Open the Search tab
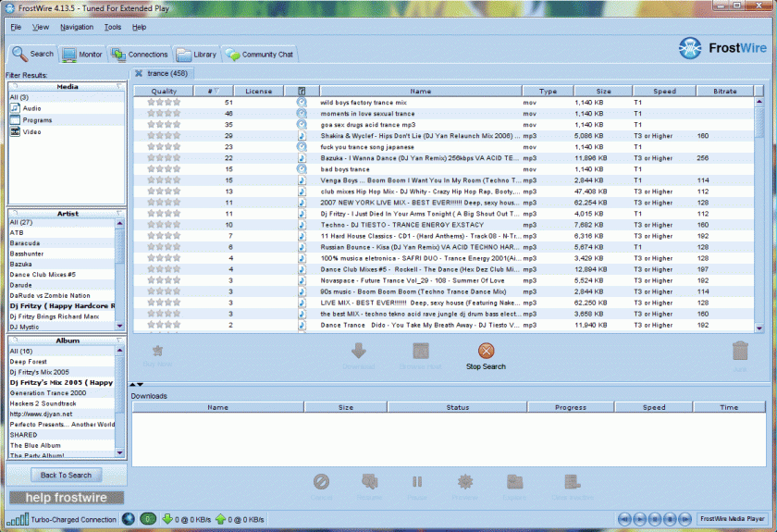 point(33,54)
